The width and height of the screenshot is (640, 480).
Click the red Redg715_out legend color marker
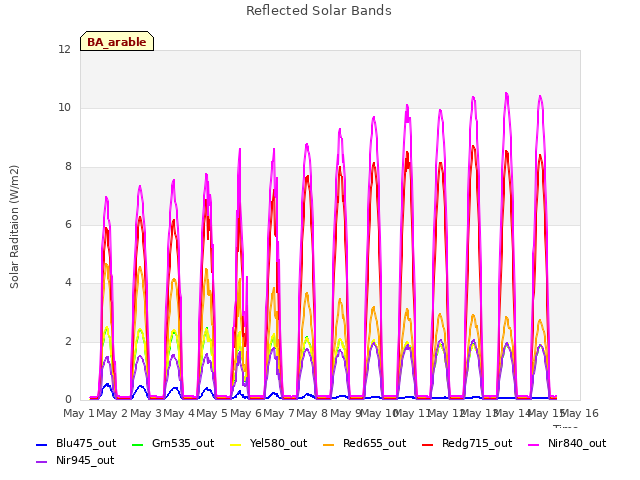[427, 445]
